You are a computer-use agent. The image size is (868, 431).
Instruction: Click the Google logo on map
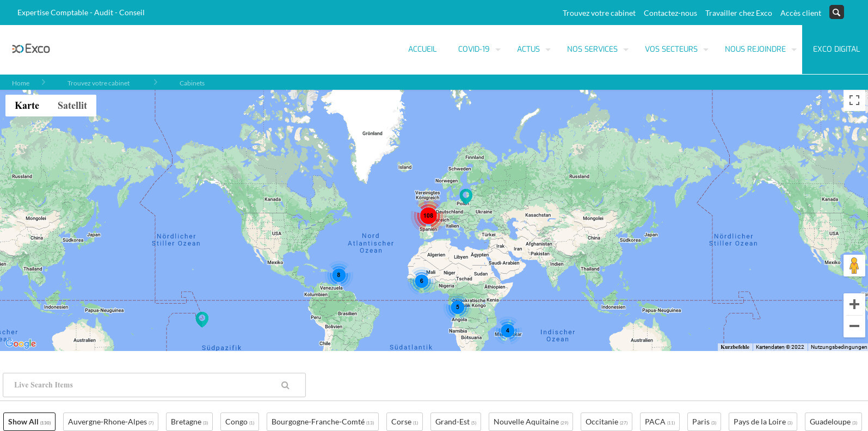click(21, 343)
